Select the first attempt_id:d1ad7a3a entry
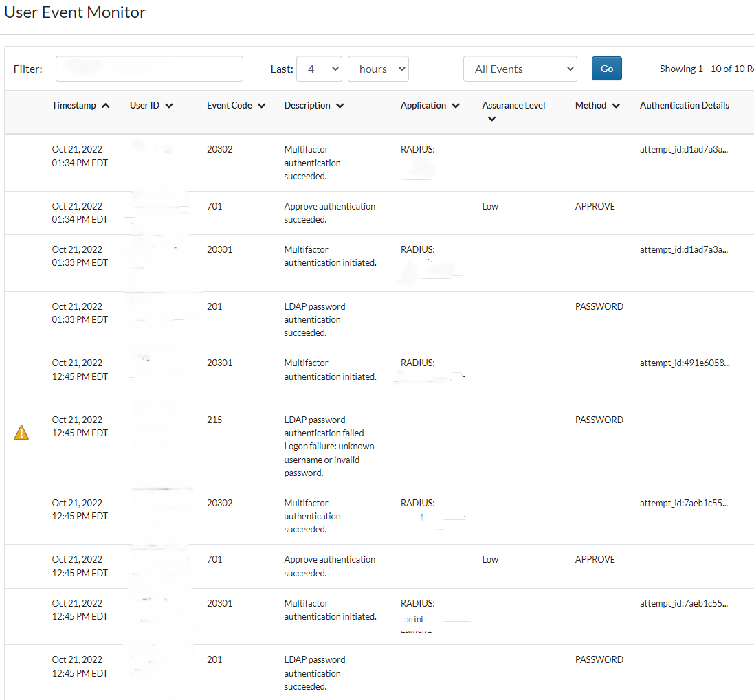This screenshot has width=754, height=700. click(683, 149)
